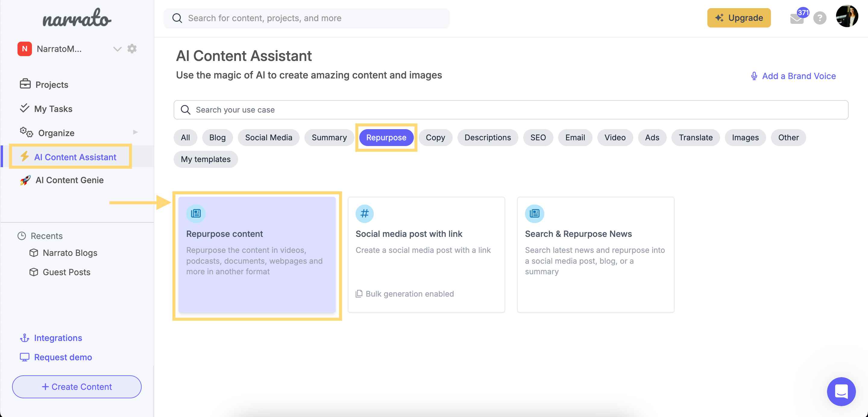Image resolution: width=868 pixels, height=417 pixels.
Task: Open AI Content Genie in sidebar
Action: pos(69,180)
